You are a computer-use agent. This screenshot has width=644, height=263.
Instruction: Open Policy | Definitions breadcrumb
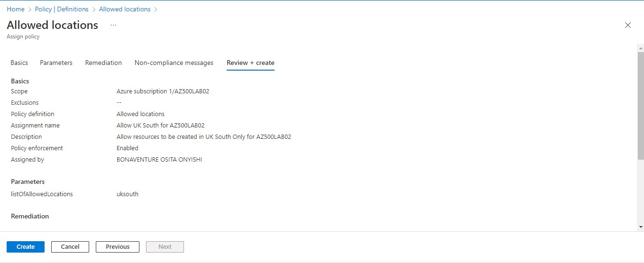(62, 9)
